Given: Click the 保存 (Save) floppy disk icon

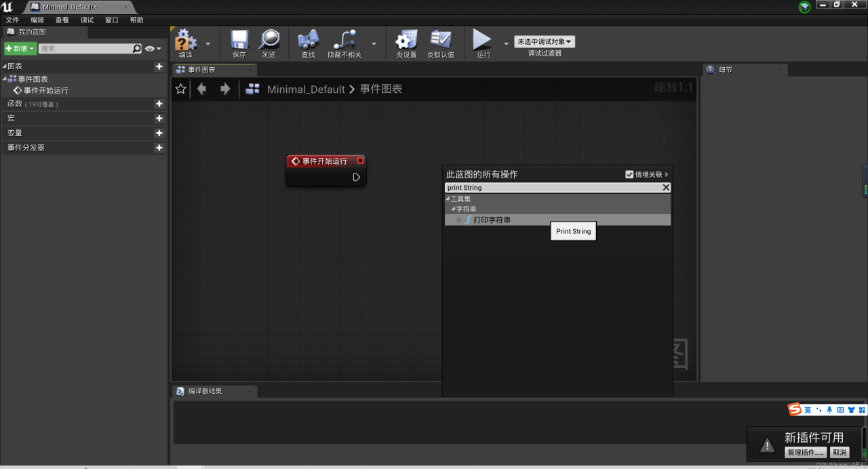Looking at the screenshot, I should [x=239, y=39].
